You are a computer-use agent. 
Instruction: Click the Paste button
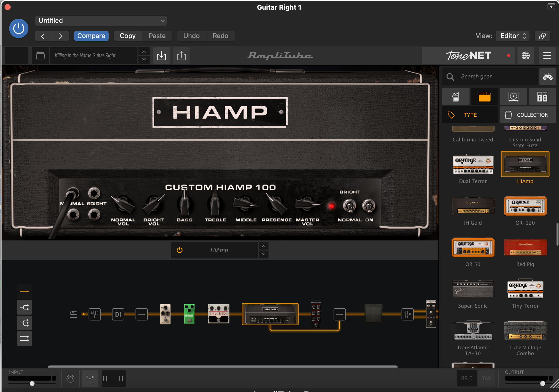(157, 36)
